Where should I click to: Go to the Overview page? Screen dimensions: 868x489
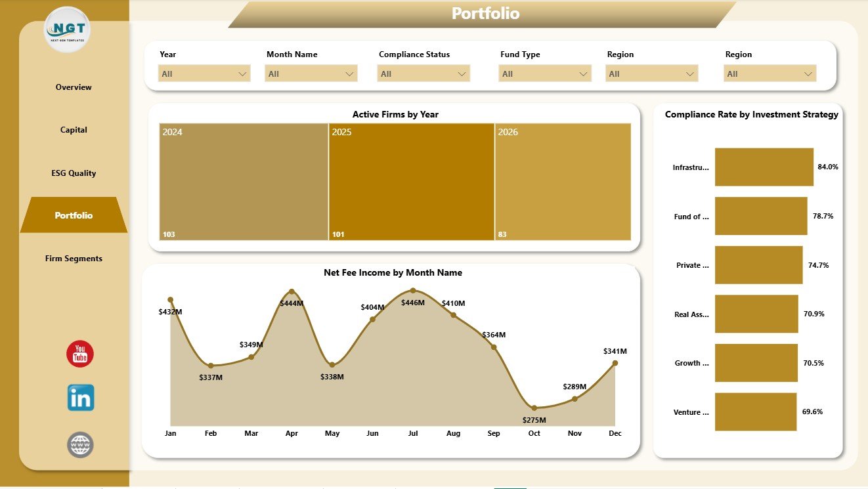tap(74, 87)
